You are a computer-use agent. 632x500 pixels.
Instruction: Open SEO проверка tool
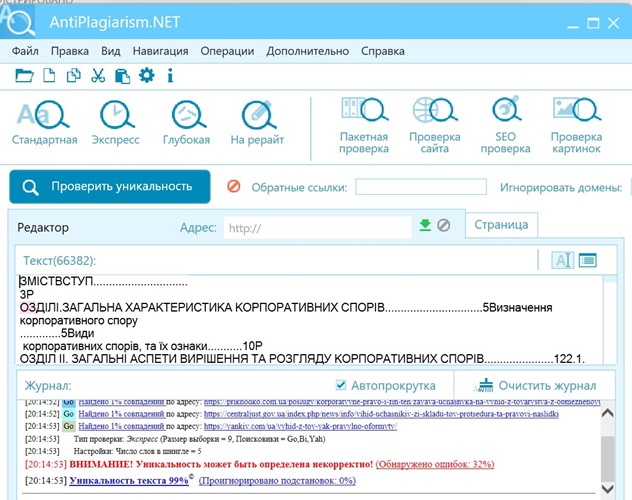click(505, 125)
